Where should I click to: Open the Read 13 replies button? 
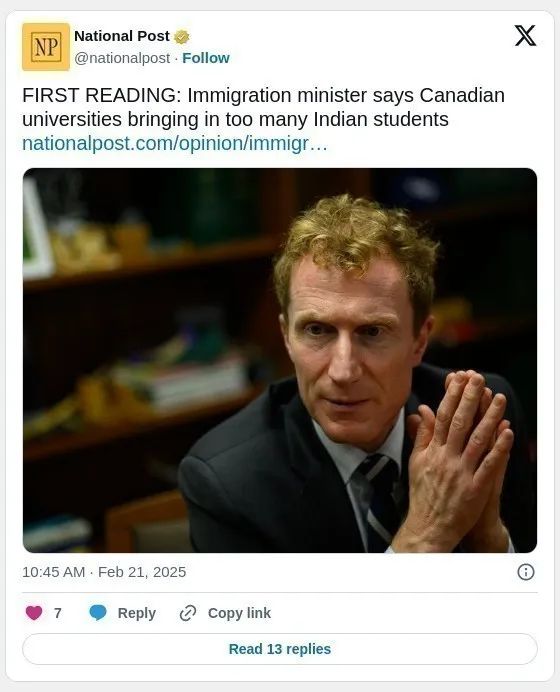pyautogui.click(x=280, y=649)
